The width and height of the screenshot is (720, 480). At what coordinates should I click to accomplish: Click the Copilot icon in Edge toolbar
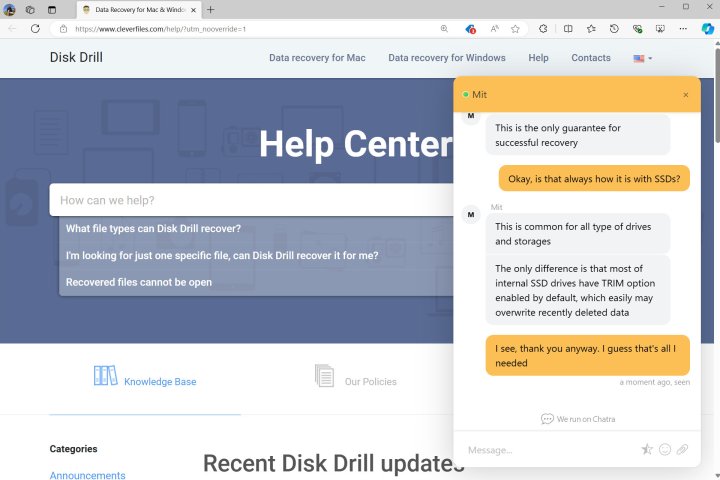706,29
